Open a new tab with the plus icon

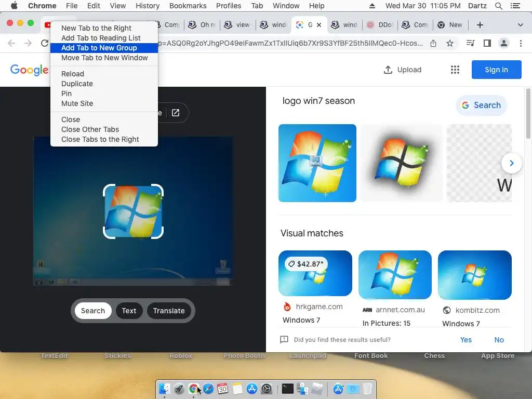coord(480,25)
